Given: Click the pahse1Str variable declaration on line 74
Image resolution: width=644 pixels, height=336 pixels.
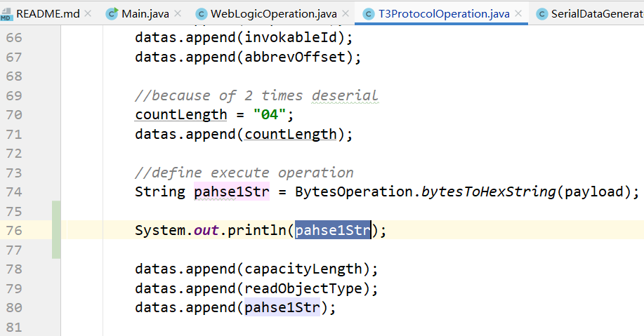Looking at the screenshot, I should pyautogui.click(x=232, y=191).
